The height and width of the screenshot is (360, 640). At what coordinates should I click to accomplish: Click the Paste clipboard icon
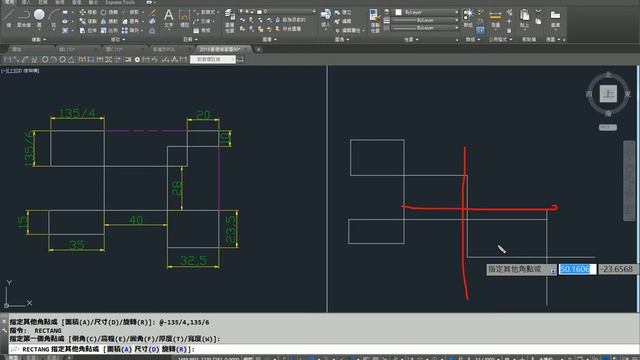point(524,18)
